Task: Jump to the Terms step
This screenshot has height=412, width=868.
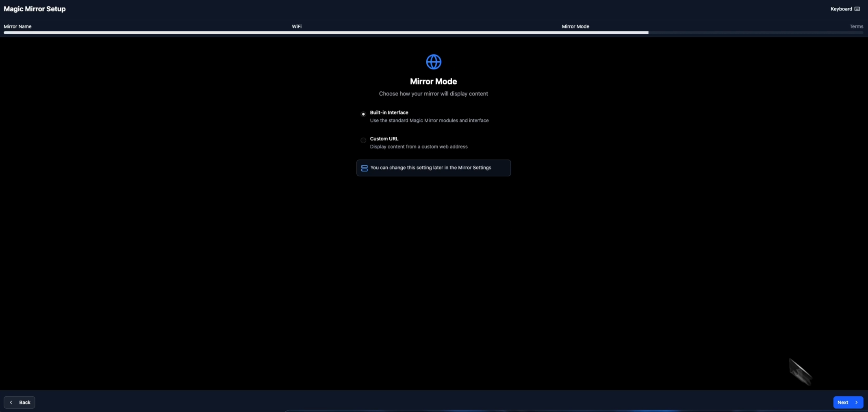Action: click(856, 26)
